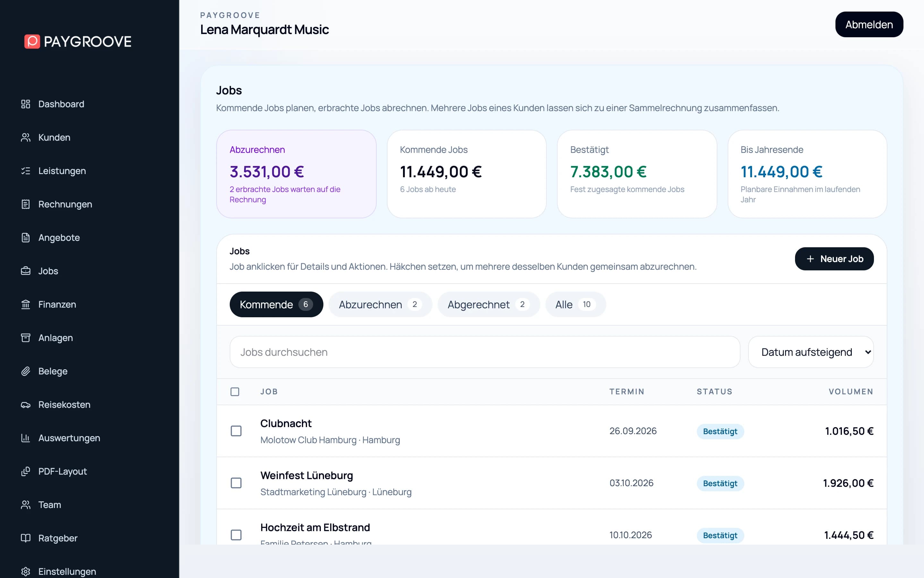Click the 03.10.2026 date cell

click(631, 483)
